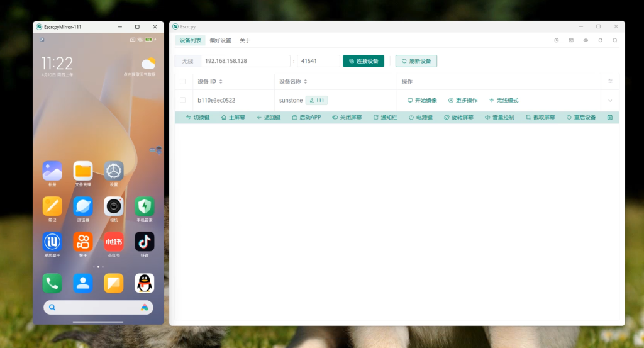
Task: Open the QQ penguin app in dock
Action: coord(145,283)
